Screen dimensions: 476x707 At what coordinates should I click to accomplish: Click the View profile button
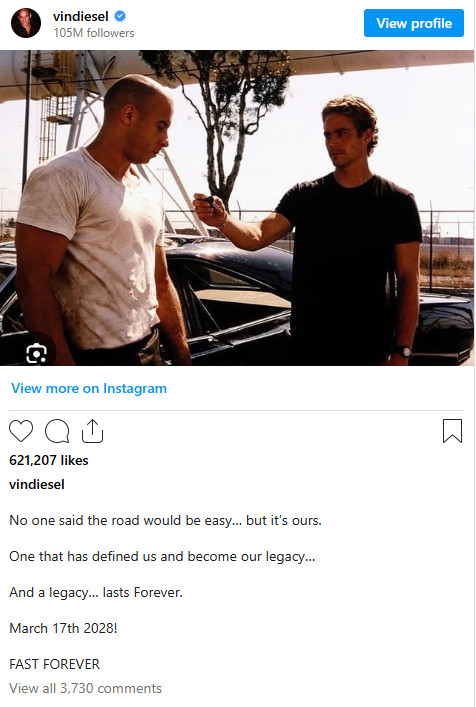(414, 23)
